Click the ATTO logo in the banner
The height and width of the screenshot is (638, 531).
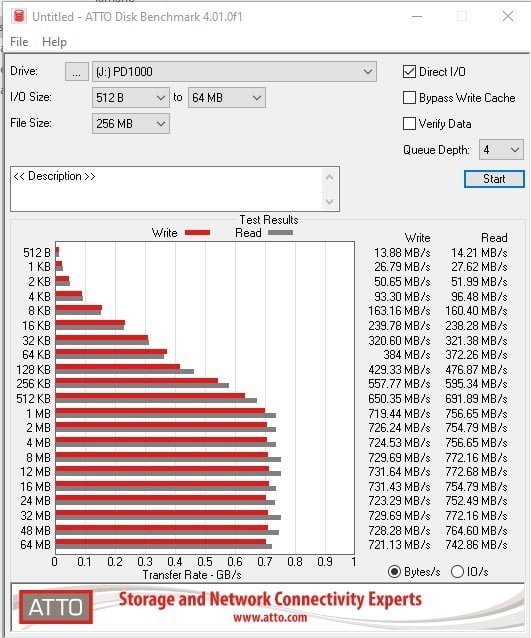click(x=56, y=607)
